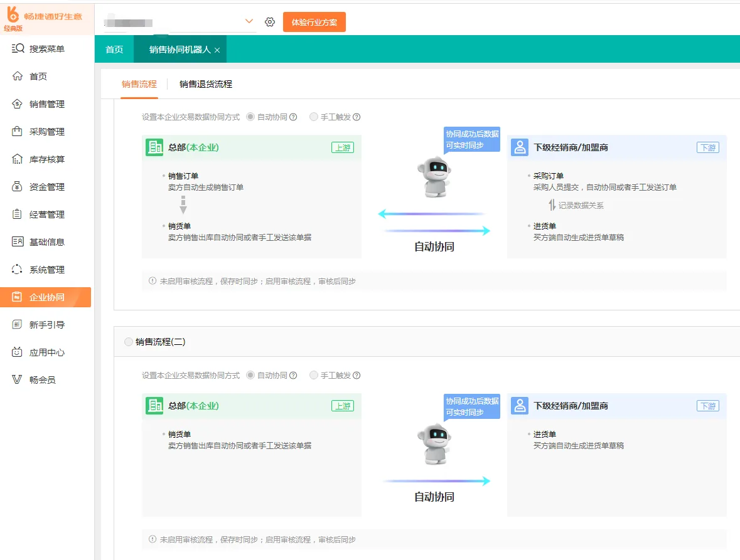Click the 卖方自动生成销售订单 text

tap(206, 187)
